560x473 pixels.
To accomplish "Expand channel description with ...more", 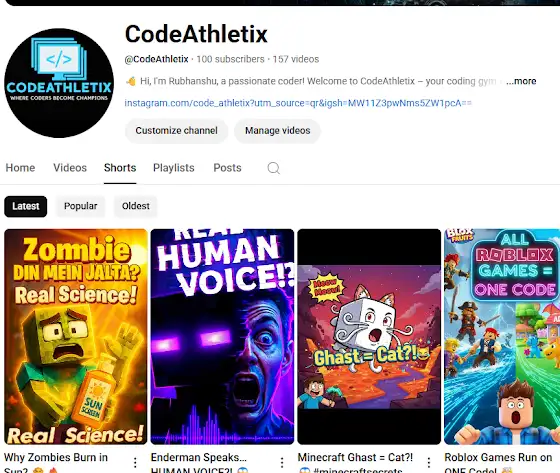I will pyautogui.click(x=521, y=81).
